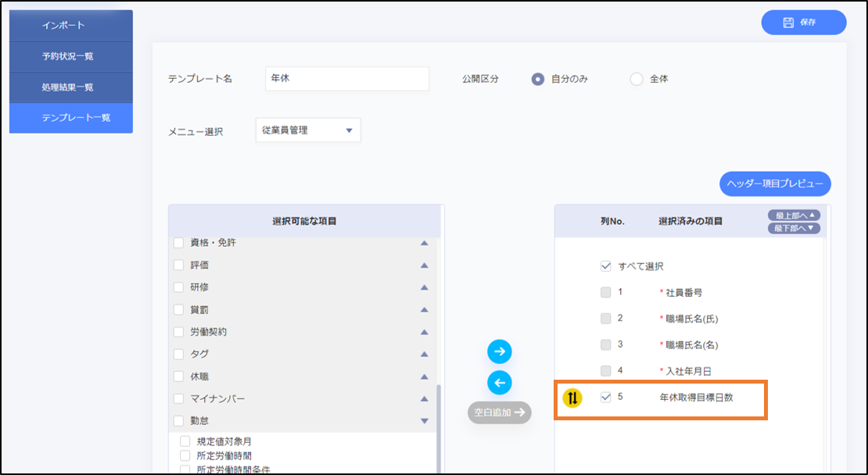Expand the 資格・免許 section arrow
The width and height of the screenshot is (868, 475).
(425, 243)
